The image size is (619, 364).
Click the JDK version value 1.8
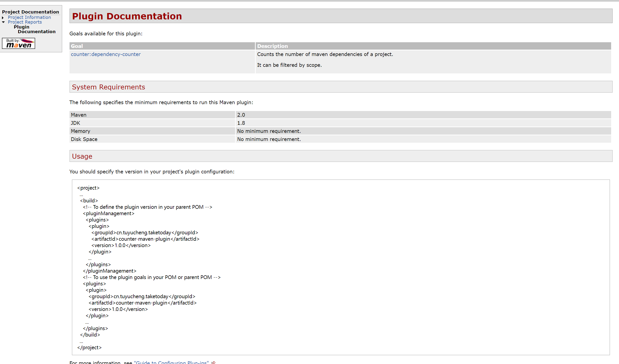click(x=241, y=123)
